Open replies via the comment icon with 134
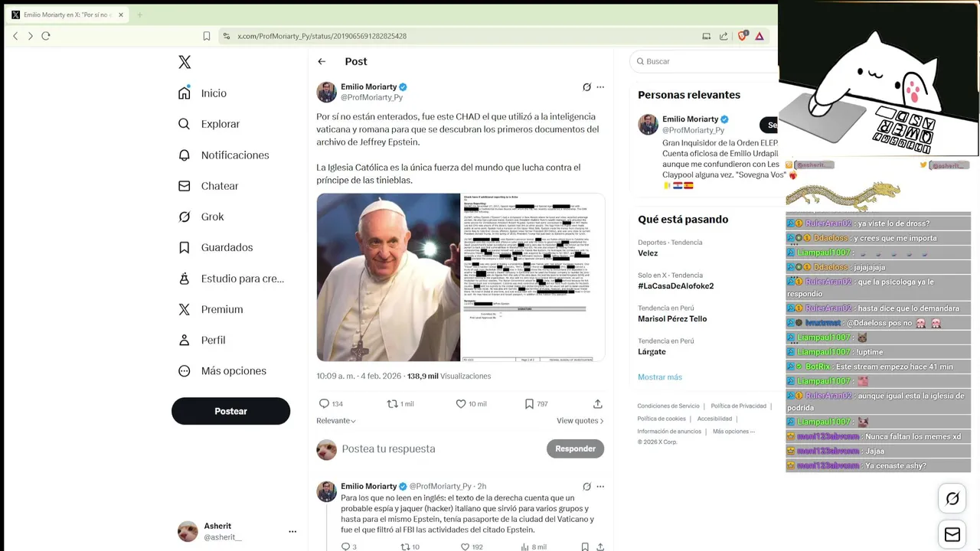The image size is (980, 551). [324, 403]
